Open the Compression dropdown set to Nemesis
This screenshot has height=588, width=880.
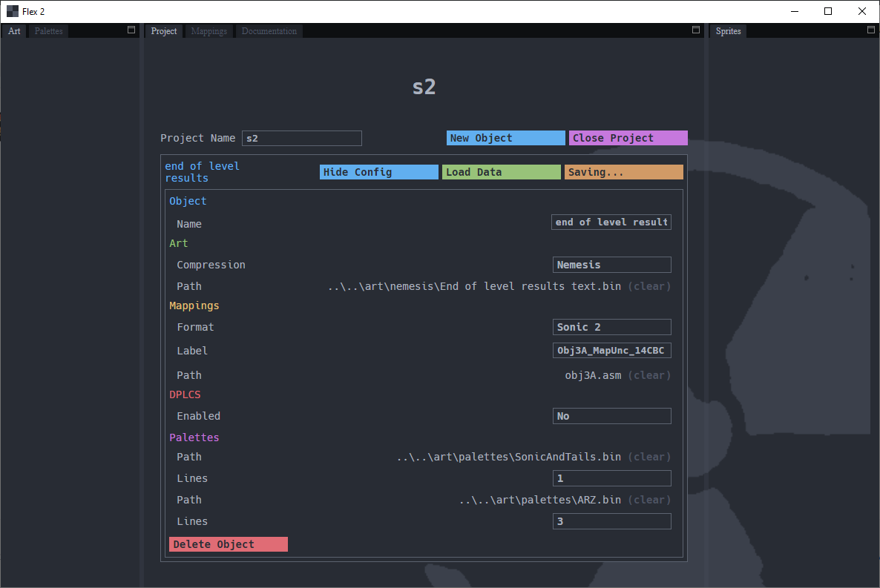611,265
